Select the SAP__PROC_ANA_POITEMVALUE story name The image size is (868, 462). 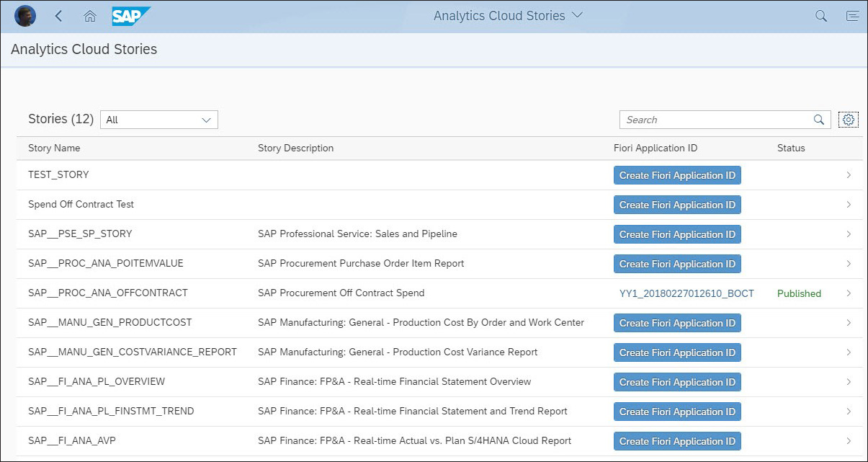tap(106, 263)
